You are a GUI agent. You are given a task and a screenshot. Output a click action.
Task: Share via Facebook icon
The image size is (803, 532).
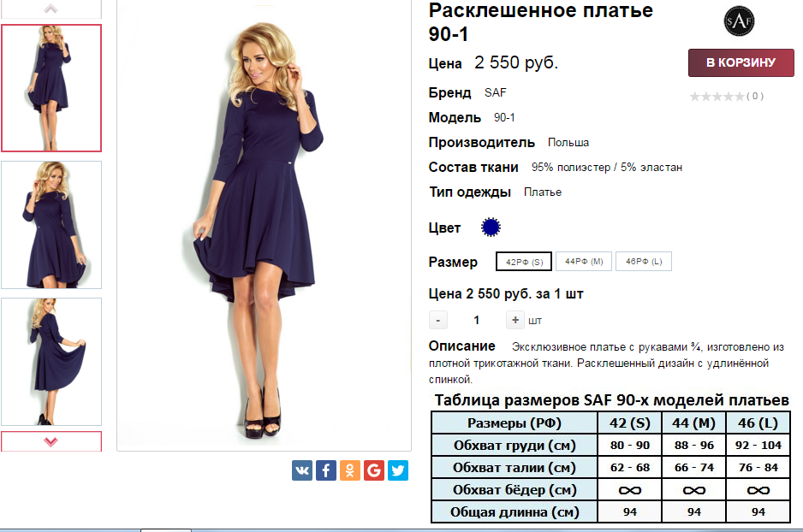(x=326, y=470)
